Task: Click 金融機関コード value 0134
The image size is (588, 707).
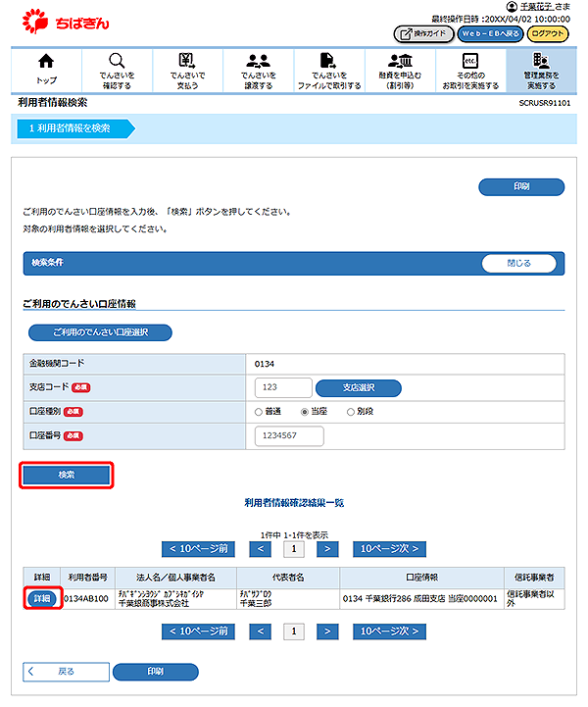Action: 265,364
